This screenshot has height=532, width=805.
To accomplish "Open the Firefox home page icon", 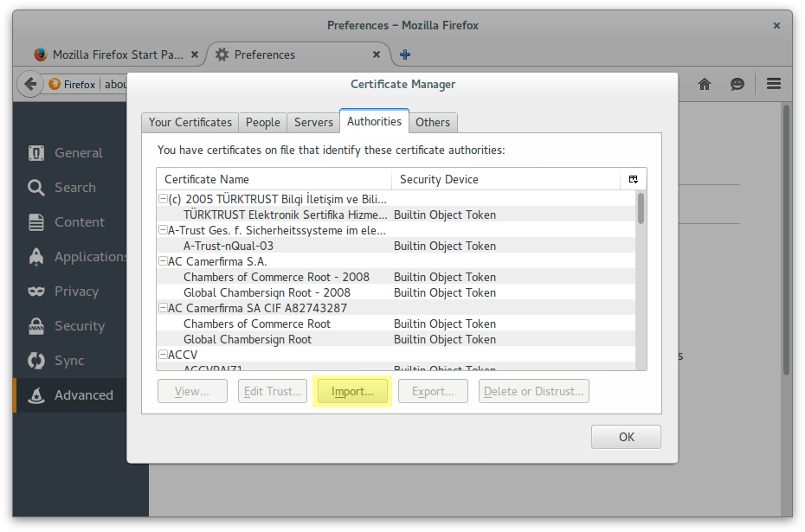I will pos(705,84).
